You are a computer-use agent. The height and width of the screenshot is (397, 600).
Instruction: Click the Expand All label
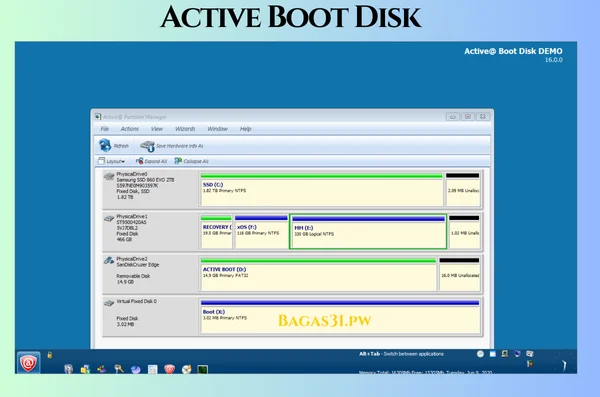coord(156,161)
